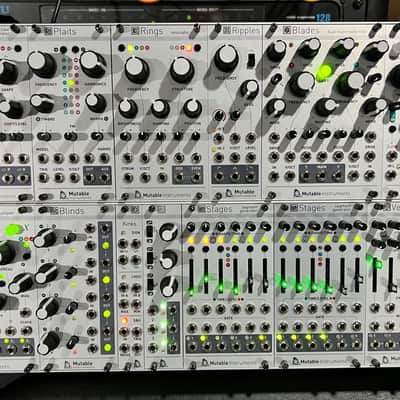
Task: Click the Mutable logo on Ripples
Action: 240,192
